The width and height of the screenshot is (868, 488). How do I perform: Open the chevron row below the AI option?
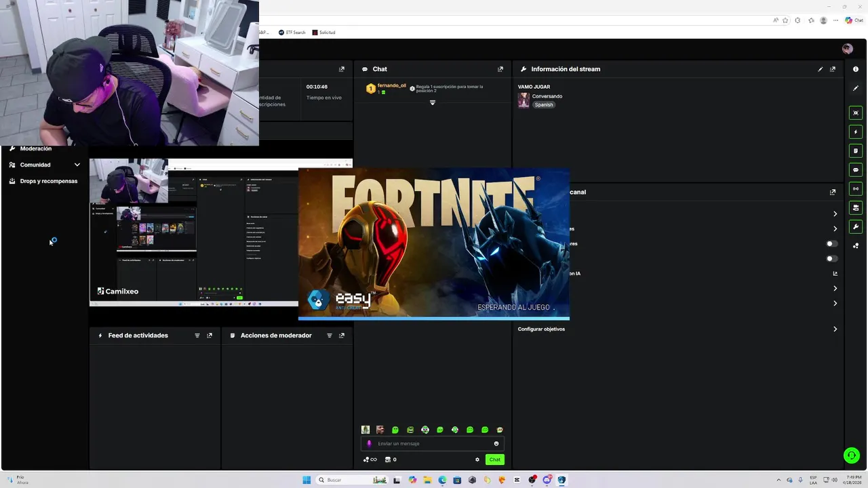pyautogui.click(x=835, y=289)
